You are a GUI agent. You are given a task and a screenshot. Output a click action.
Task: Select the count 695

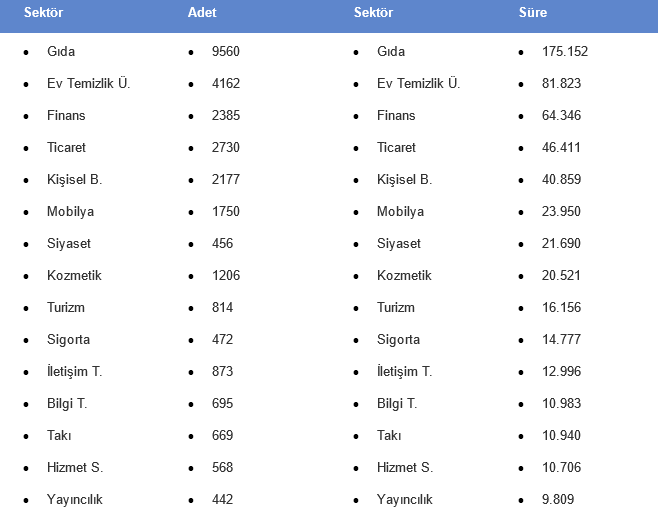222,403
